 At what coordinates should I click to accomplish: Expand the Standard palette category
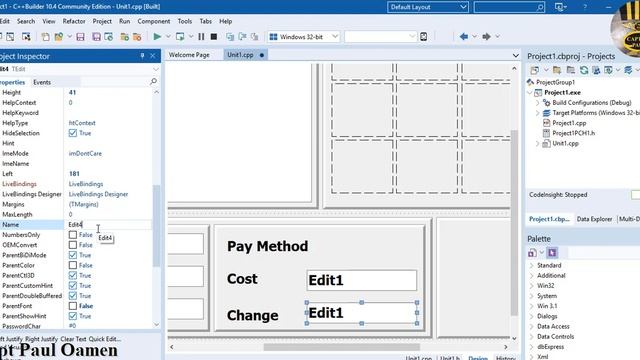[531, 265]
